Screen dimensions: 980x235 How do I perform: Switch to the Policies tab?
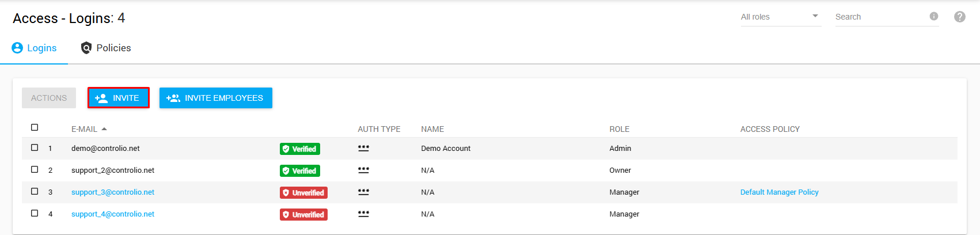pos(106,48)
